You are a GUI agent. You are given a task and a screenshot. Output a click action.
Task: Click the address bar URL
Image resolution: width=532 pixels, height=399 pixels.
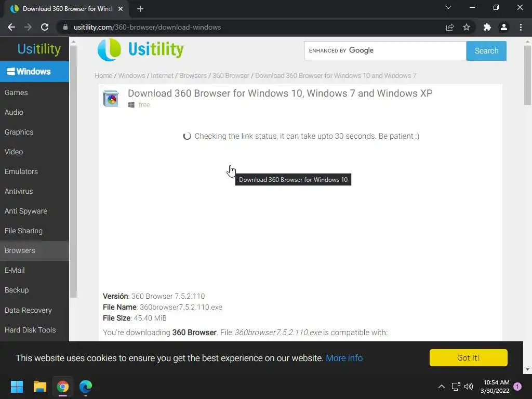(147, 27)
